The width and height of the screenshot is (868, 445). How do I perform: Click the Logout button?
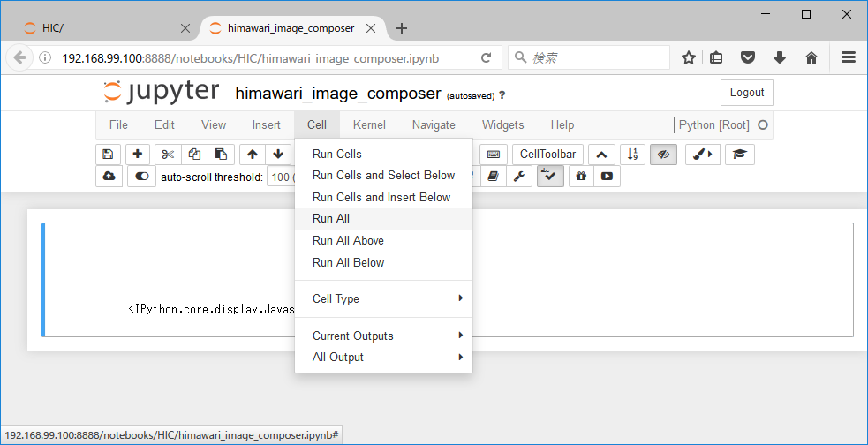click(x=747, y=93)
